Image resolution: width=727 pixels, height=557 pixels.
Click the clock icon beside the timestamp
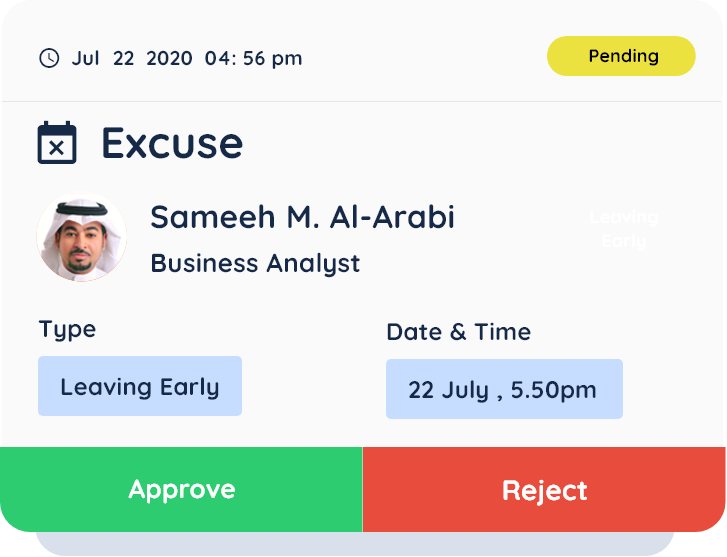[49, 58]
